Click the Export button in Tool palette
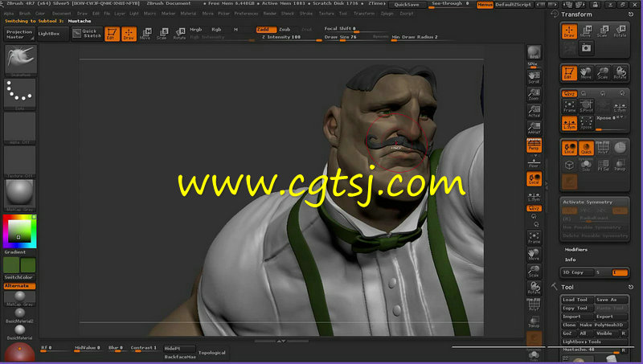643x364 pixels. (x=612, y=317)
